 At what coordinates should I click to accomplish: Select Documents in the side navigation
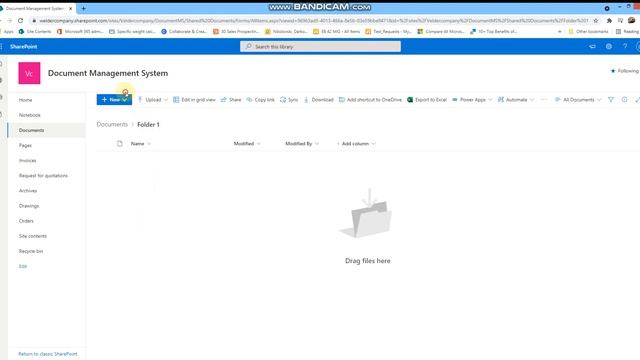(47, 130)
